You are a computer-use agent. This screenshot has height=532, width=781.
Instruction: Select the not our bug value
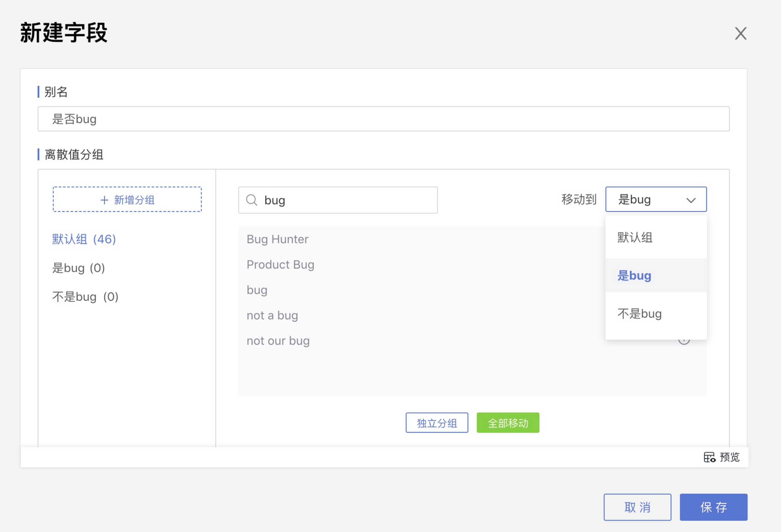pyautogui.click(x=278, y=341)
